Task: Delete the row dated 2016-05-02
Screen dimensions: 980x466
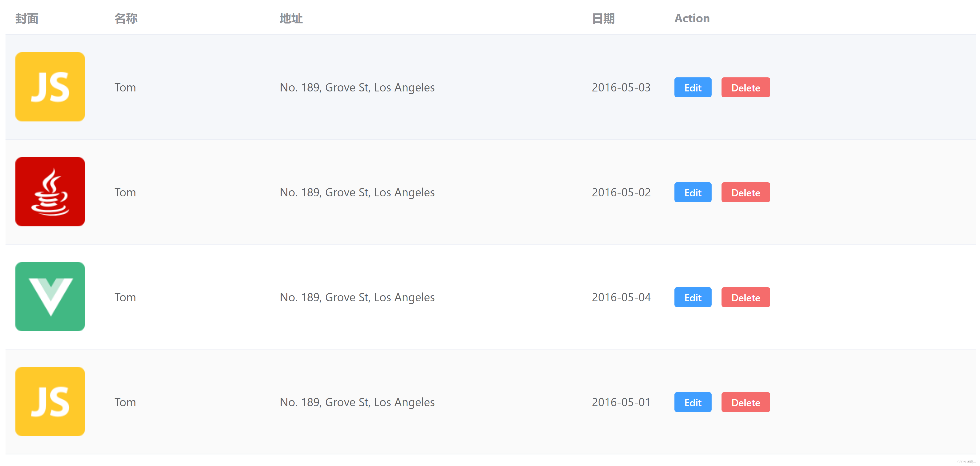Action: pyautogui.click(x=745, y=192)
